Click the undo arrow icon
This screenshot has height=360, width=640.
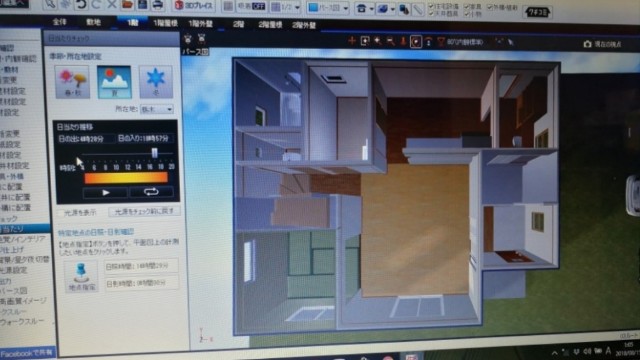click(81, 5)
